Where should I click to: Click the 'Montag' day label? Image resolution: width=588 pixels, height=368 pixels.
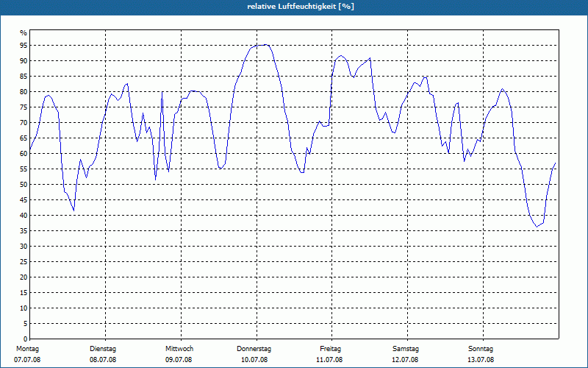click(27, 349)
